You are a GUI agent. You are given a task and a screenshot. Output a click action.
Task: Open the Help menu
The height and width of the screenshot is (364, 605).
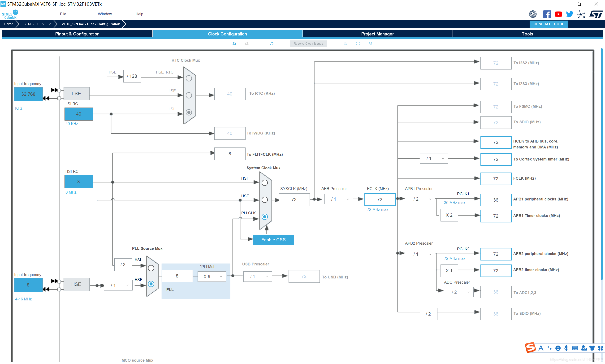(139, 14)
